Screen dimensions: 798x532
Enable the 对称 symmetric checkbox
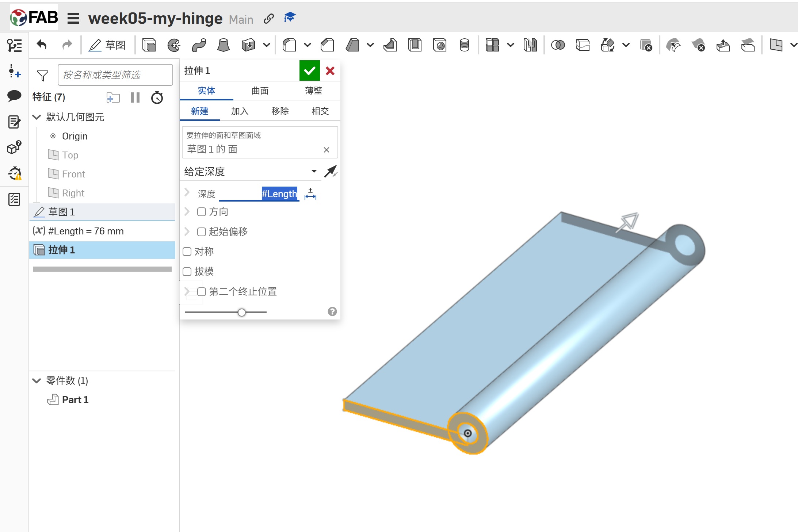point(187,252)
